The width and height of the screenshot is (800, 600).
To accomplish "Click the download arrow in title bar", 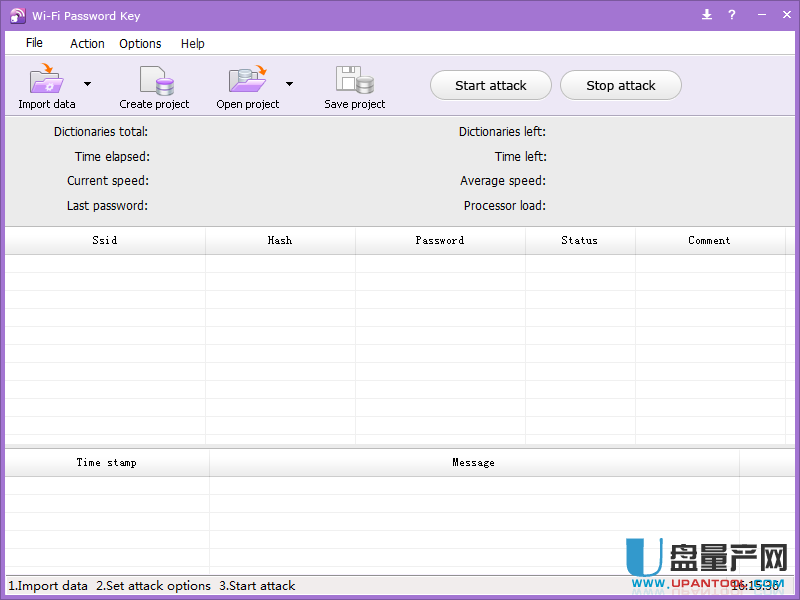I will (707, 14).
